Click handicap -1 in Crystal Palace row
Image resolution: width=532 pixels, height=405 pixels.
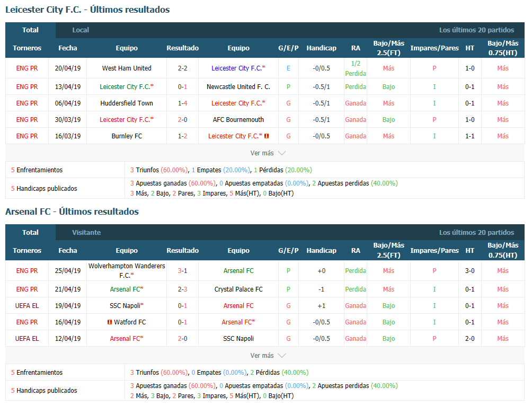point(321,289)
